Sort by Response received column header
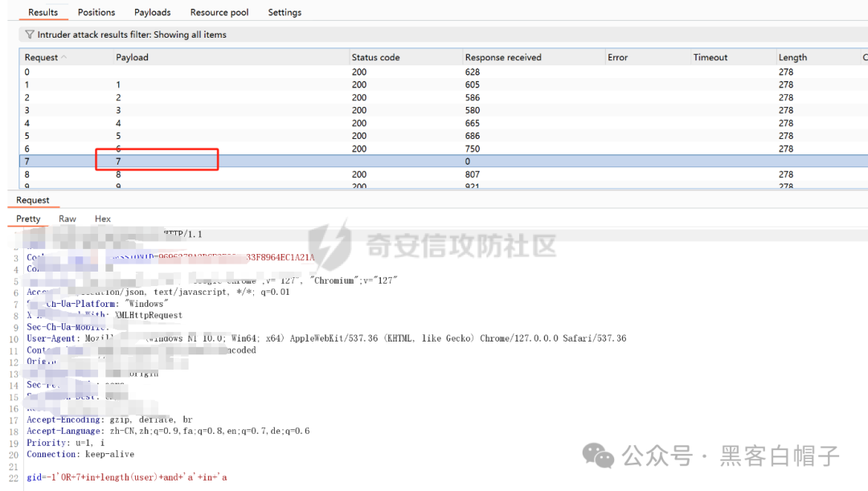This screenshot has height=491, width=868. 503,57
